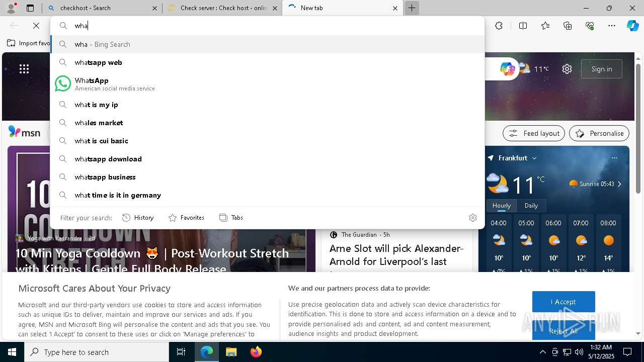Open Task View on the taskbar
Screen dimensions: 644x362
(x=181, y=352)
